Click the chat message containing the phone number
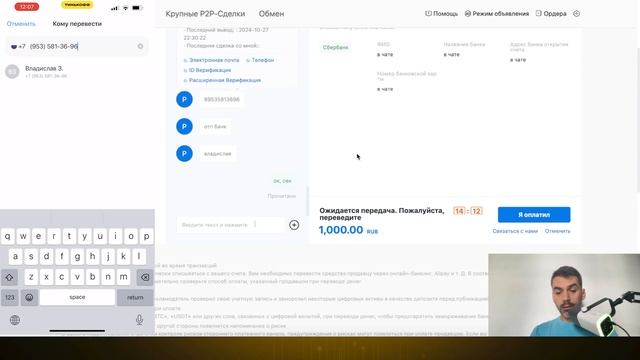 (x=222, y=100)
